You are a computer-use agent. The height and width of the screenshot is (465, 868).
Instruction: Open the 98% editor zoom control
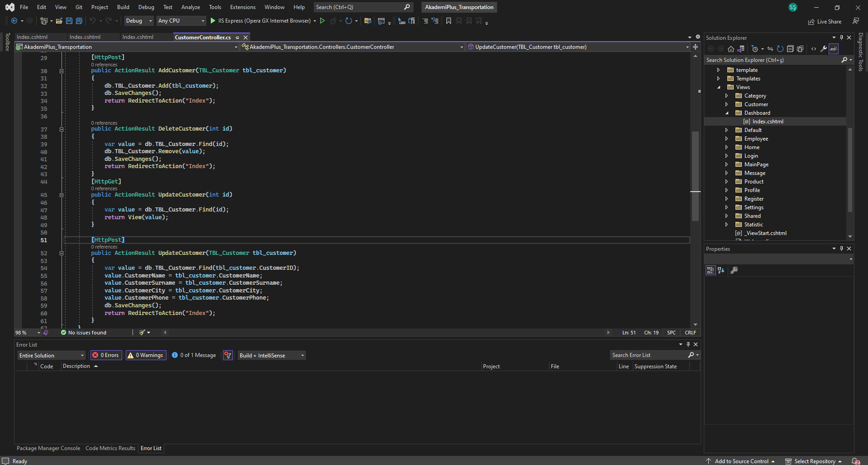(x=26, y=332)
